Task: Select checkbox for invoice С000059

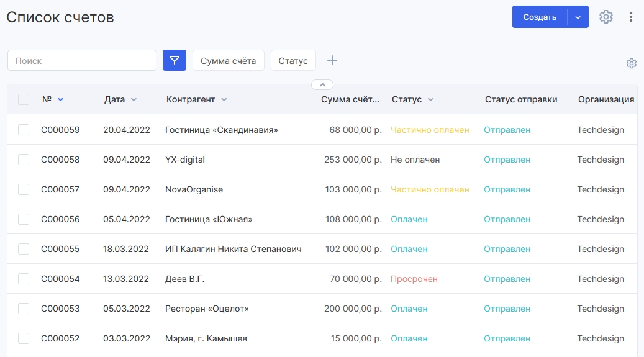Action: coord(24,130)
